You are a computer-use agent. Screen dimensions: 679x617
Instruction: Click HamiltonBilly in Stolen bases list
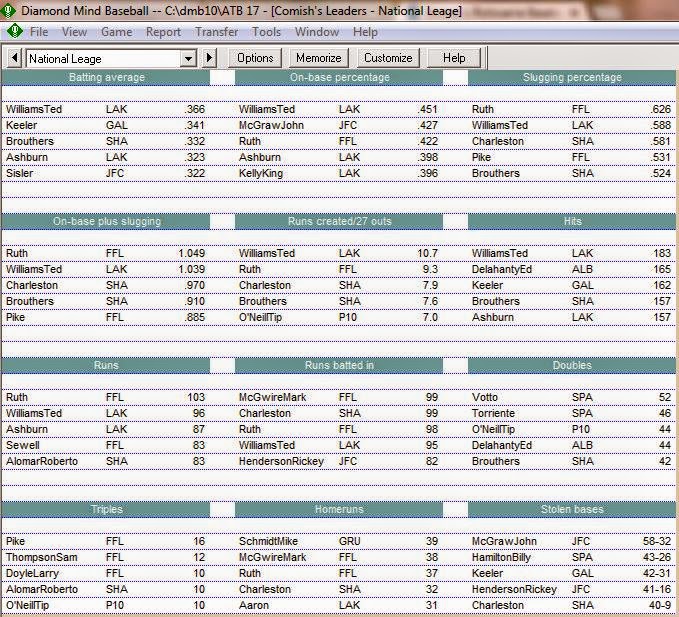click(x=501, y=558)
